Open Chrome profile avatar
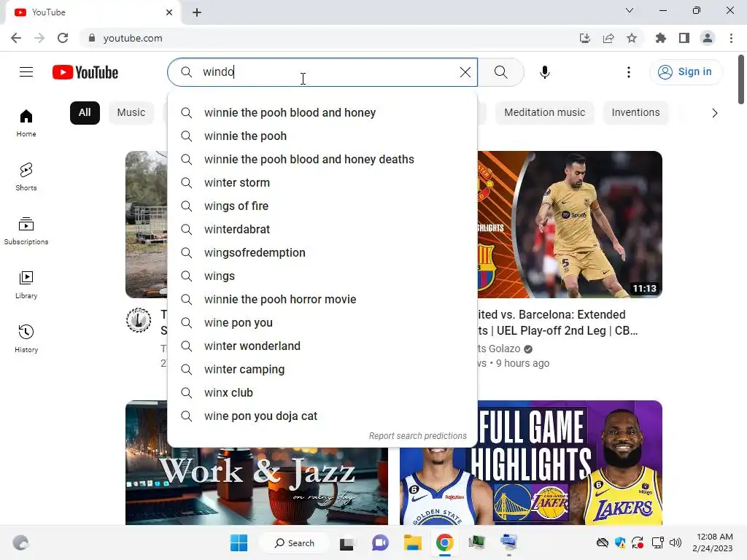The image size is (747, 560). click(708, 38)
